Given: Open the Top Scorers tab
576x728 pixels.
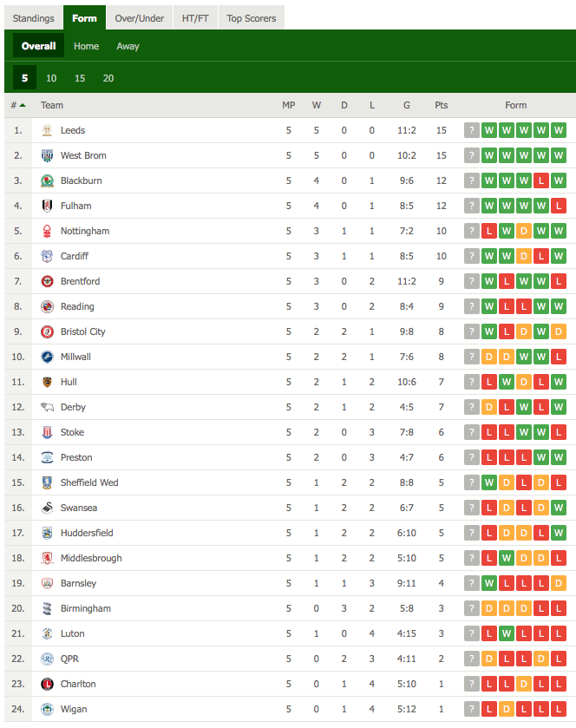Looking at the screenshot, I should pyautogui.click(x=251, y=18).
